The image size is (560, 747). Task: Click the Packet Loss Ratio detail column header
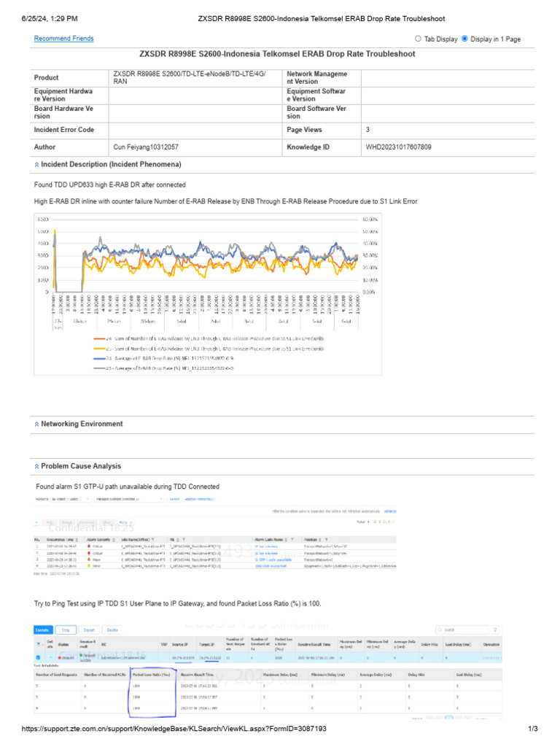coord(151,674)
